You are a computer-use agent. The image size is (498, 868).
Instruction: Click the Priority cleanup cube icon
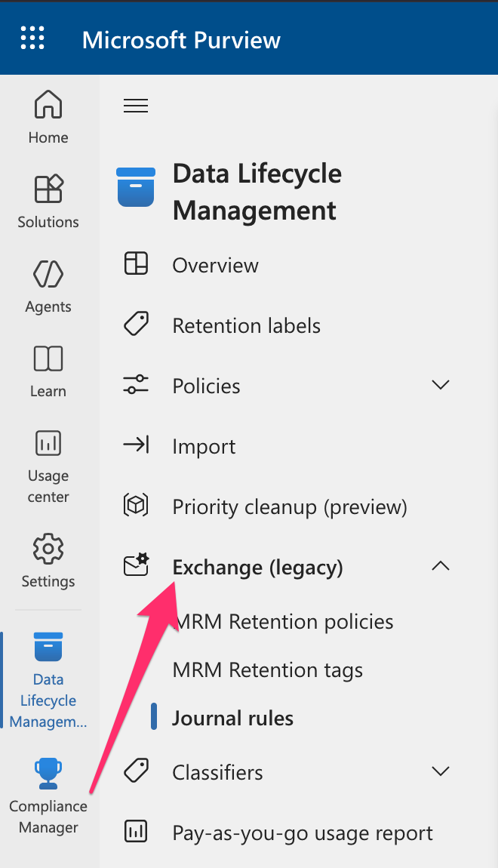point(136,504)
